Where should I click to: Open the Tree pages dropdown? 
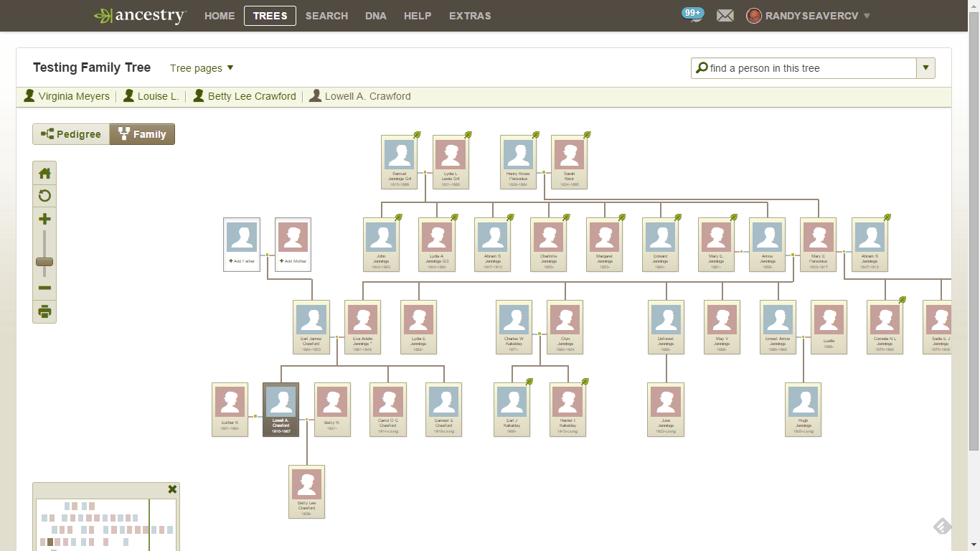(202, 67)
